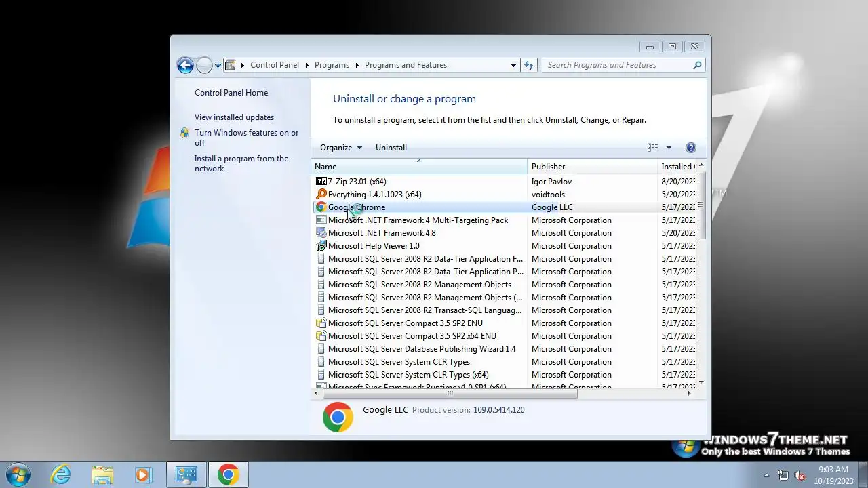Click the SQL Server Compact 3.5 SP2 ENU icon
This screenshot has width=868, height=488.
321,323
